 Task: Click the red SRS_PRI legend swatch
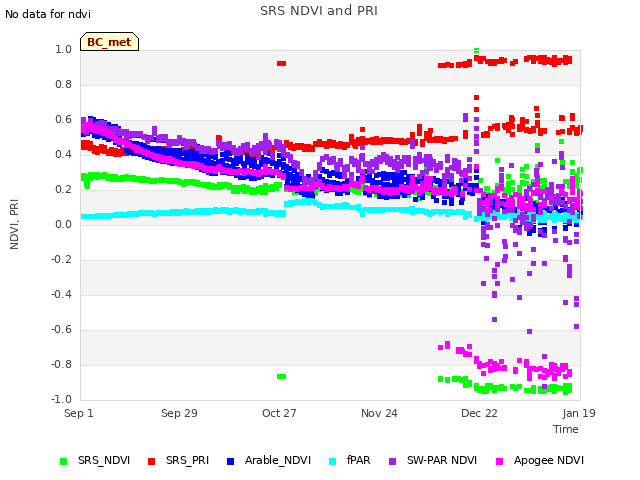pos(151,461)
